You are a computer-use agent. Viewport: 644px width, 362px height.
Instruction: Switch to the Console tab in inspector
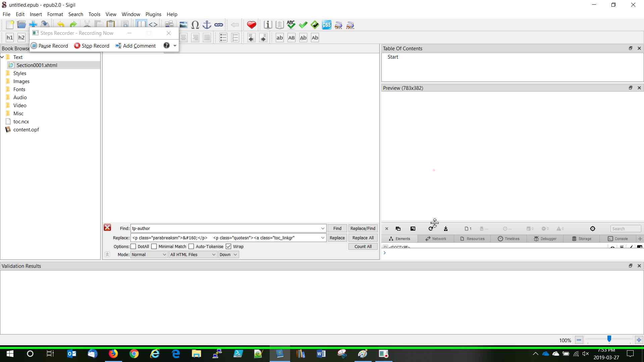(x=618, y=239)
